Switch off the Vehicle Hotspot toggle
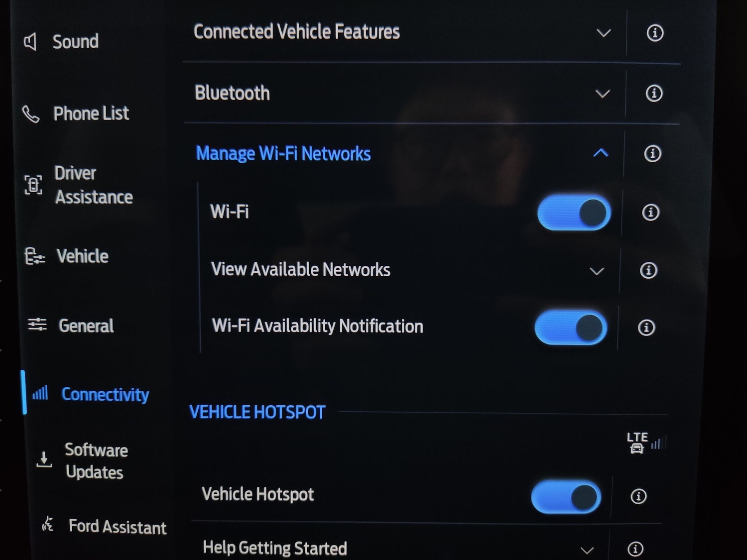 pyautogui.click(x=566, y=496)
